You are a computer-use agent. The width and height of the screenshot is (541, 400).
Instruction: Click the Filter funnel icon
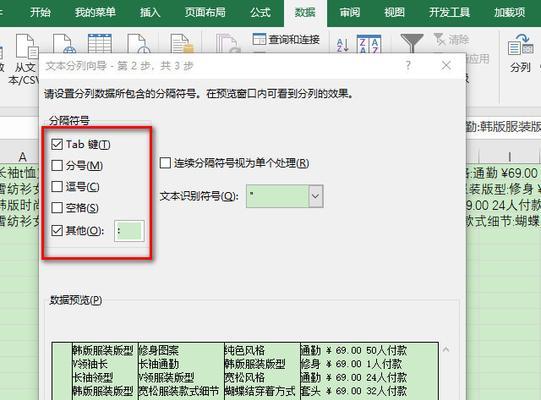point(412,43)
